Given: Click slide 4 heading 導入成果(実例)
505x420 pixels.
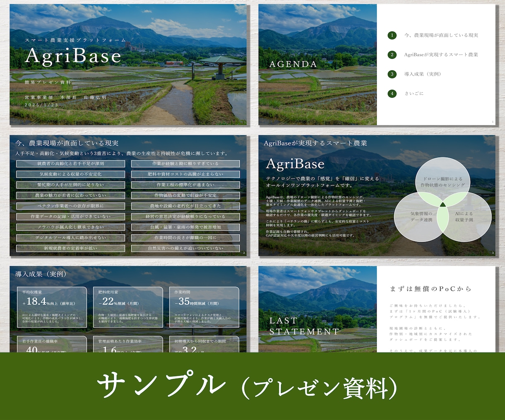Looking at the screenshot, I should click(x=41, y=274).
